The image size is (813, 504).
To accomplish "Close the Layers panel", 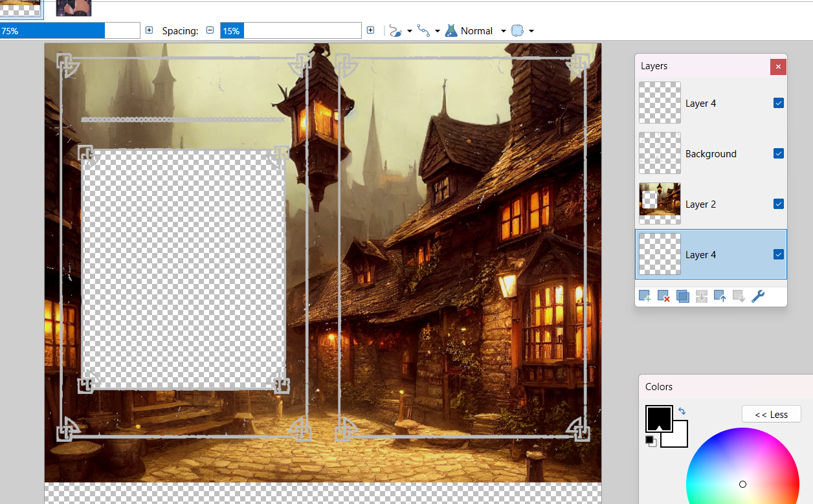I will 778,66.
